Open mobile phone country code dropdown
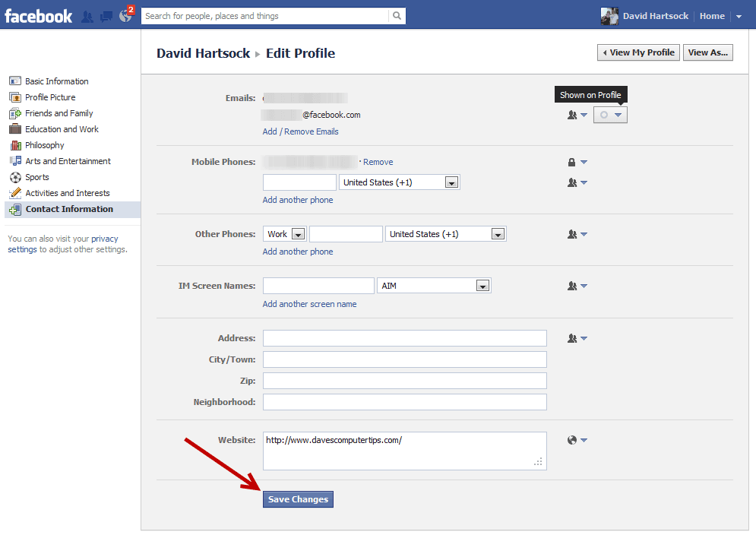 click(x=399, y=182)
